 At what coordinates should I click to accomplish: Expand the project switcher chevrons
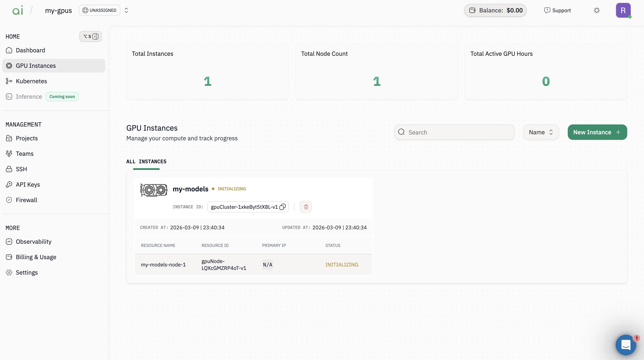pyautogui.click(x=126, y=10)
